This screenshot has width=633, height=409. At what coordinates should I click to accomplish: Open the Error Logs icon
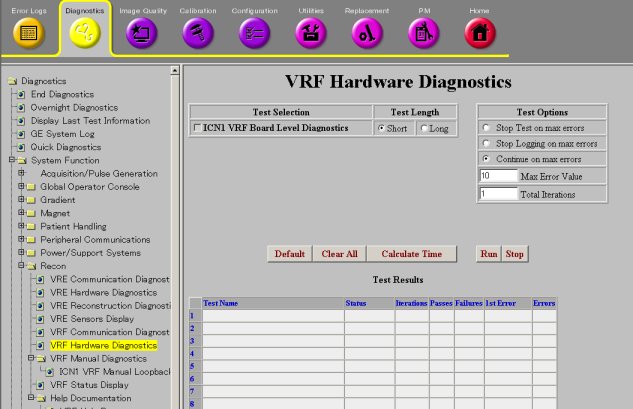pyautogui.click(x=28, y=32)
